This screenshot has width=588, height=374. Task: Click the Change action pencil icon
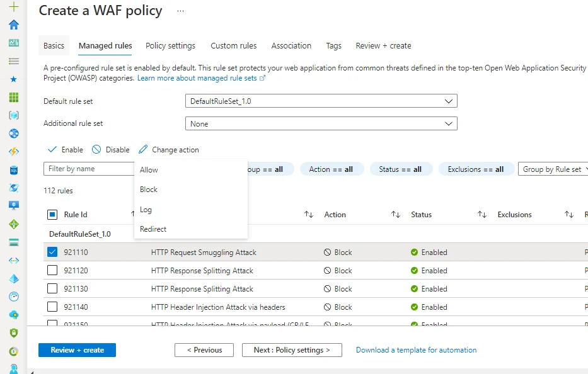click(x=143, y=150)
